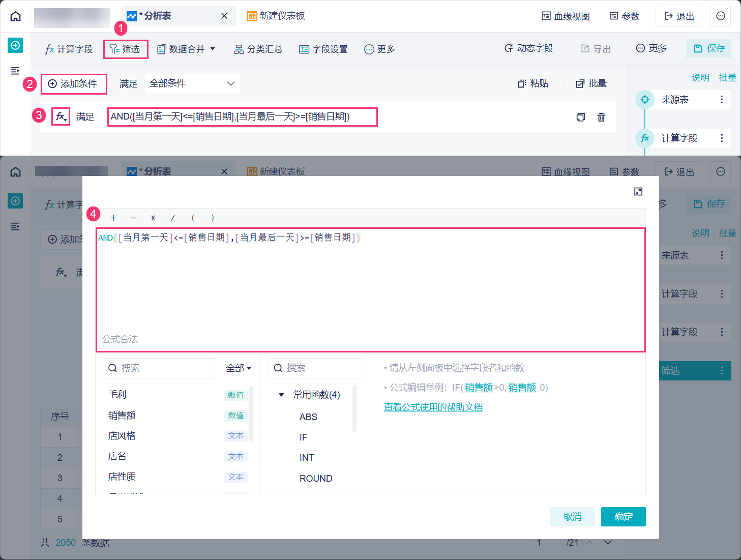Open the 全部 field type filter dropdown
741x560 pixels.
239,368
